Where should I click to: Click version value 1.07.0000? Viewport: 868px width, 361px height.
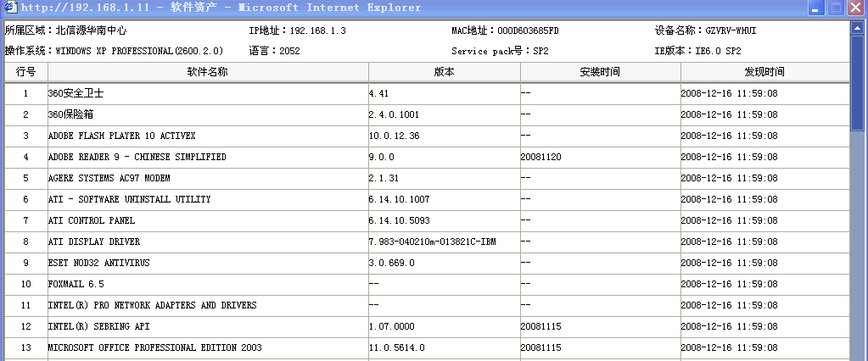coord(391,326)
